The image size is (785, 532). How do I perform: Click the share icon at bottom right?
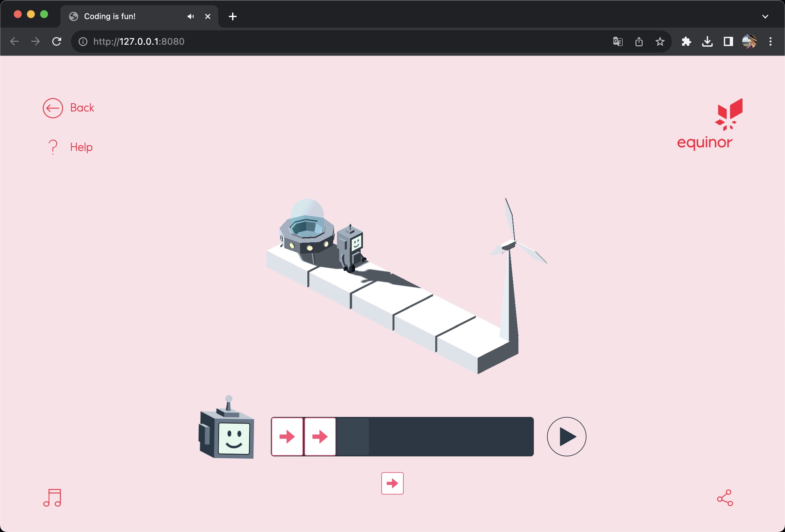tap(725, 497)
